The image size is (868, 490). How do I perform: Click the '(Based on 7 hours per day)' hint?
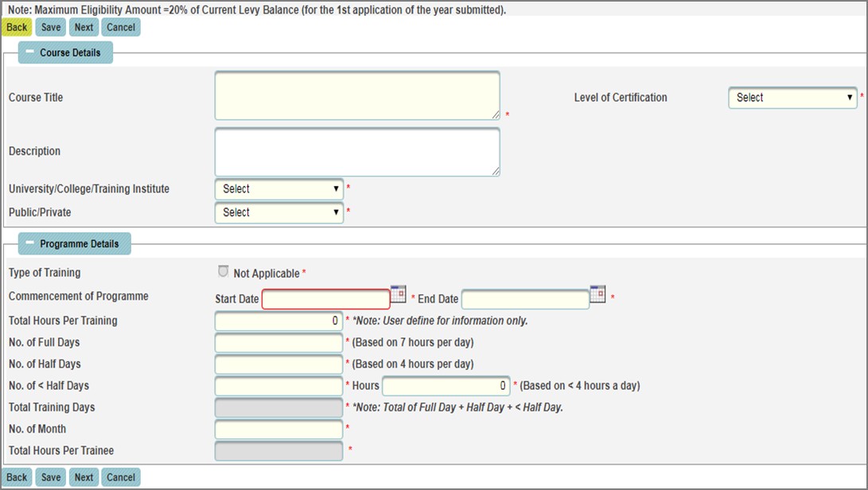click(x=413, y=342)
